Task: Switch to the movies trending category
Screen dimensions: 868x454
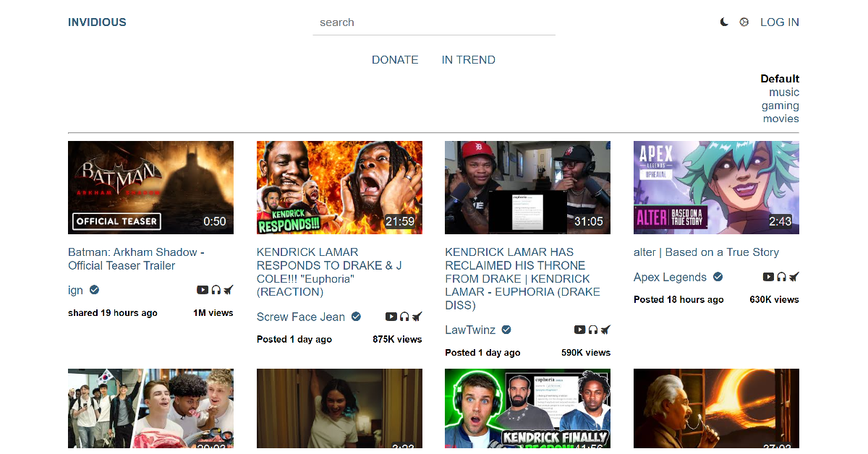Action: [780, 119]
